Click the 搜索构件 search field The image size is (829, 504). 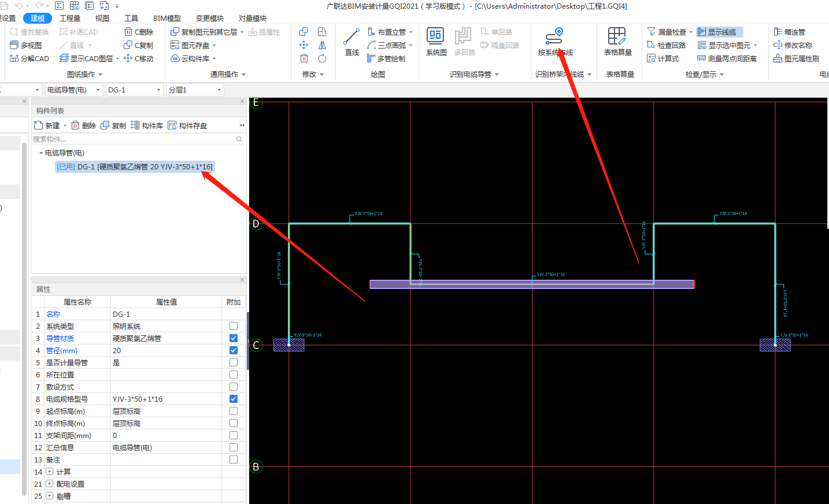tap(138, 139)
